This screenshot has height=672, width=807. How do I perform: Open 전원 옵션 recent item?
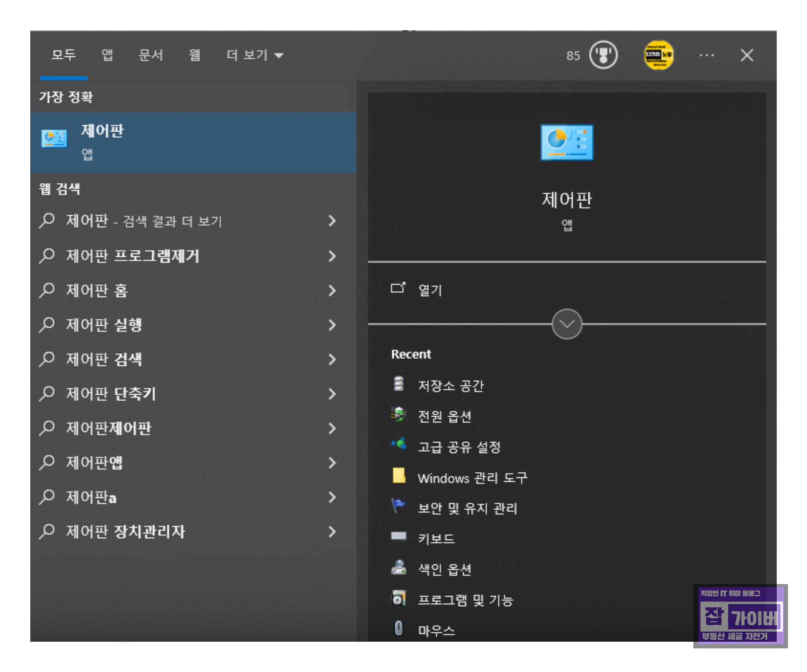[x=444, y=416]
